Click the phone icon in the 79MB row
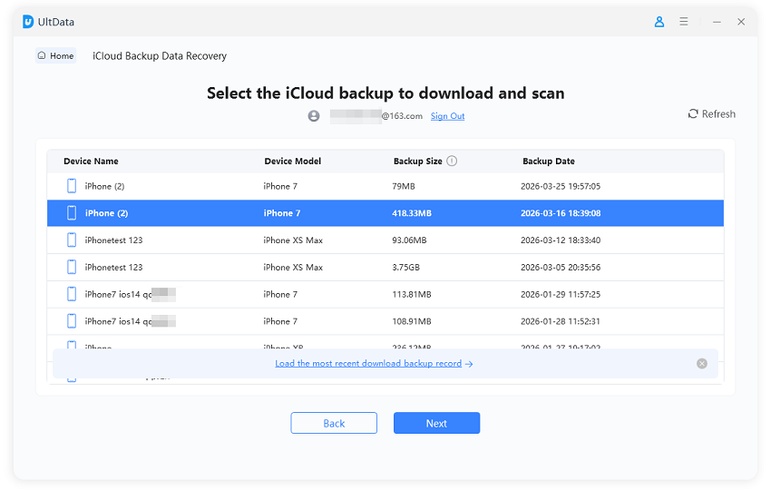The image size is (771, 500). [71, 186]
